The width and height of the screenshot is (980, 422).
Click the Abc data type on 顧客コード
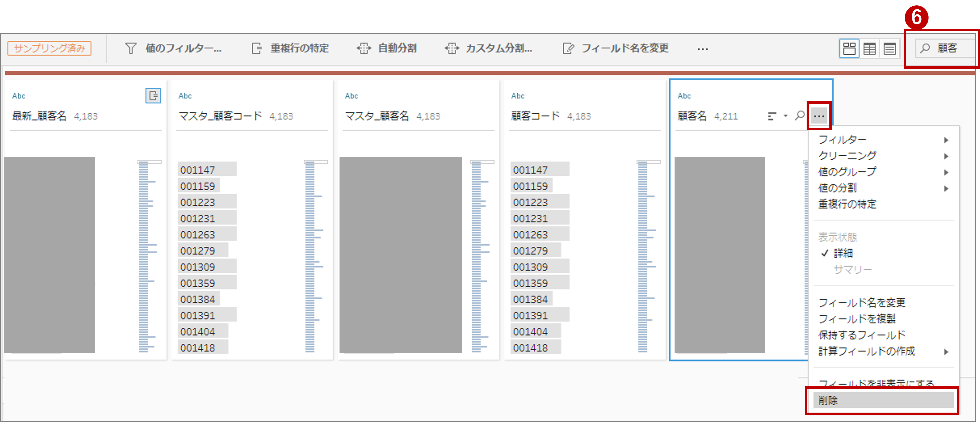(x=517, y=96)
